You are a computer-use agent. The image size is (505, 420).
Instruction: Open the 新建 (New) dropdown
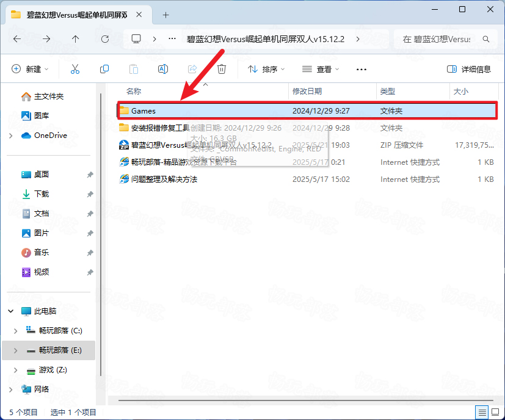point(30,69)
